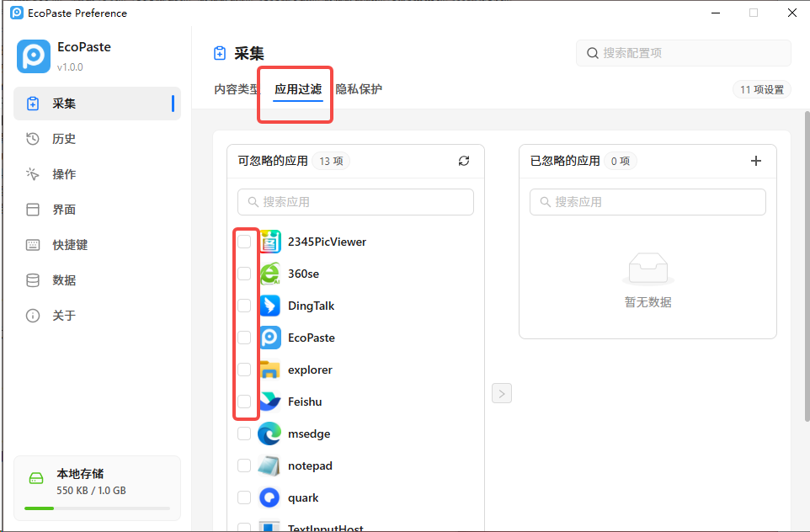Screen dimensions: 810x532
Task: Check the 2345PicViewer checkbox
Action: [244, 242]
